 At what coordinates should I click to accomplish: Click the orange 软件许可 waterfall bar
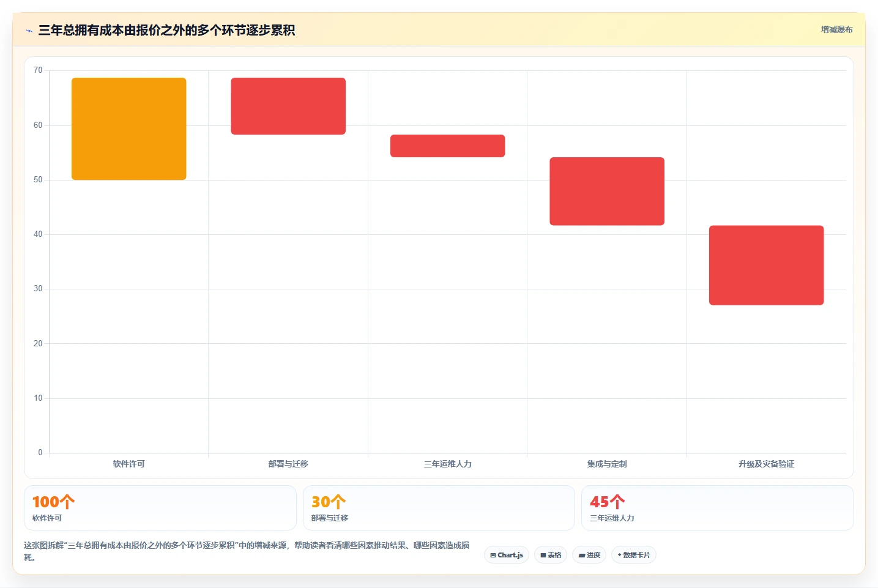pyautogui.click(x=128, y=128)
